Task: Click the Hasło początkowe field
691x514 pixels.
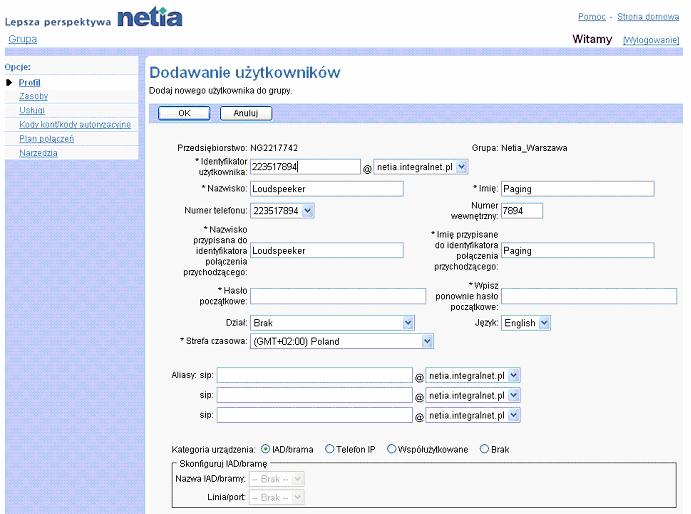Action: 338,296
